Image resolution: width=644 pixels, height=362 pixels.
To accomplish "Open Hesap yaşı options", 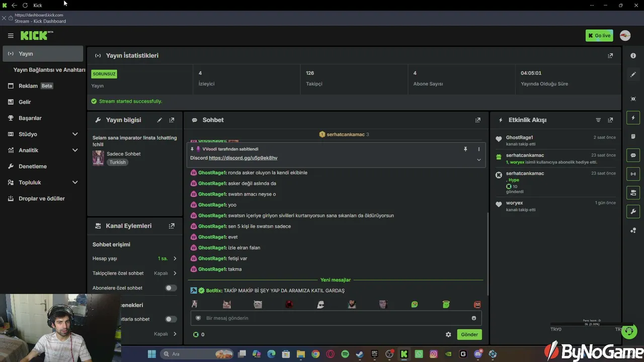I will (x=134, y=258).
